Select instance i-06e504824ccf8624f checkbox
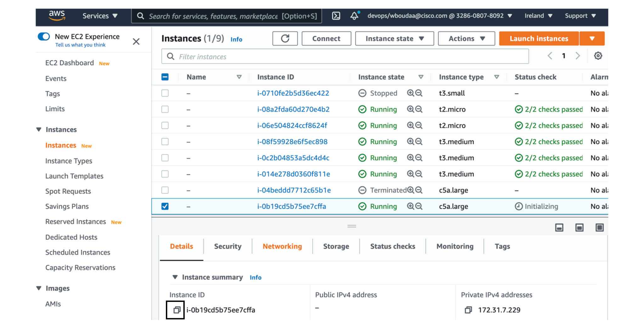The width and height of the screenshot is (644, 329). 165,125
